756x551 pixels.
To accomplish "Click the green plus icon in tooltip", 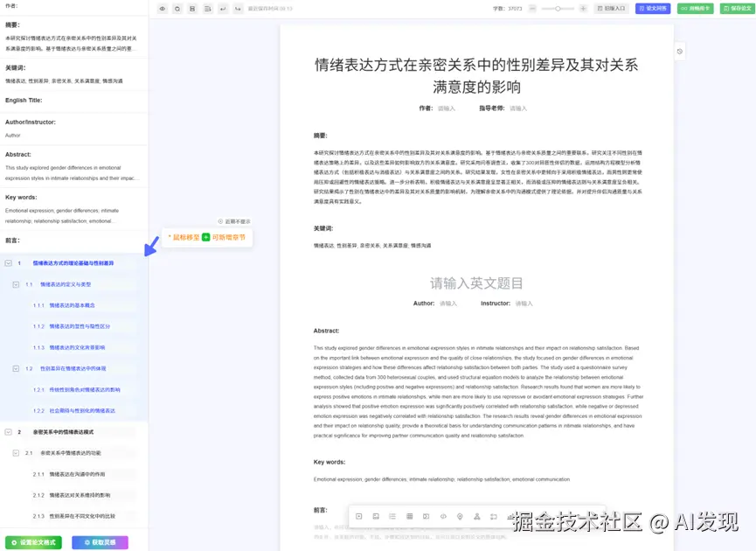I will [206, 237].
